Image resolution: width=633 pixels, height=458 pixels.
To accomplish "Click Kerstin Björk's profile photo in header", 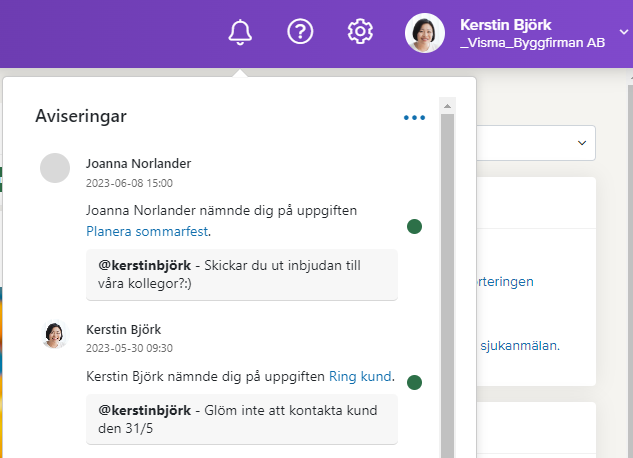I will pyautogui.click(x=425, y=33).
